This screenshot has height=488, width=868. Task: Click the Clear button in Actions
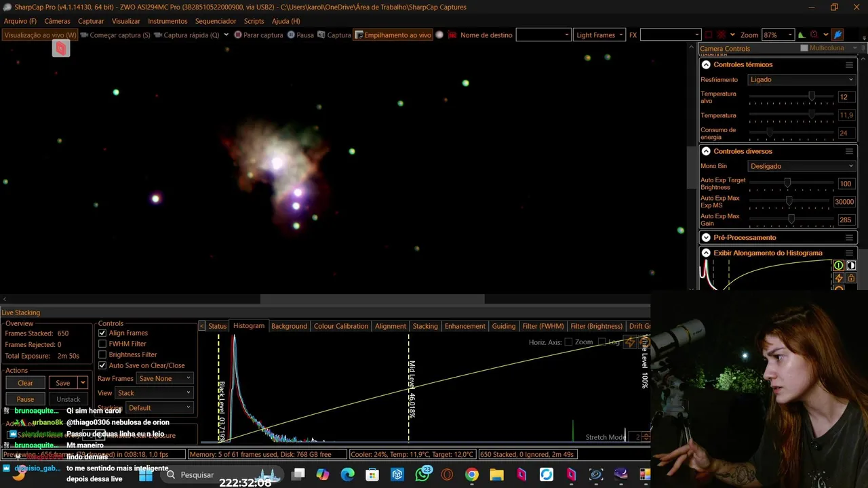[x=25, y=383]
